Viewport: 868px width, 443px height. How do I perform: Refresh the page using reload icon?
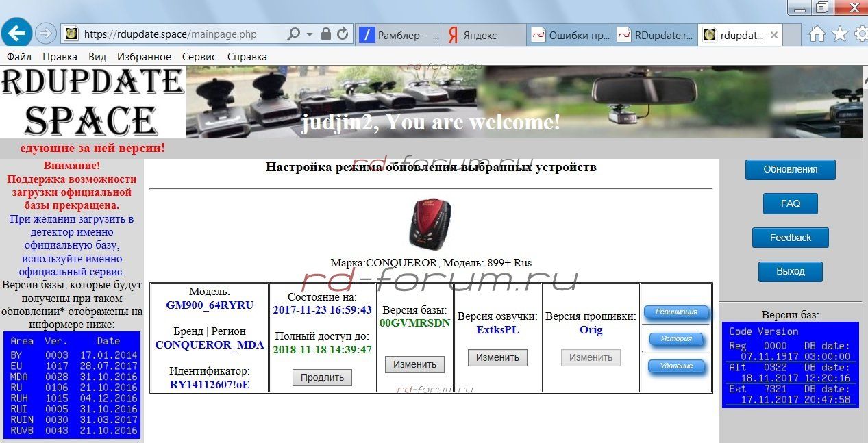tap(343, 34)
